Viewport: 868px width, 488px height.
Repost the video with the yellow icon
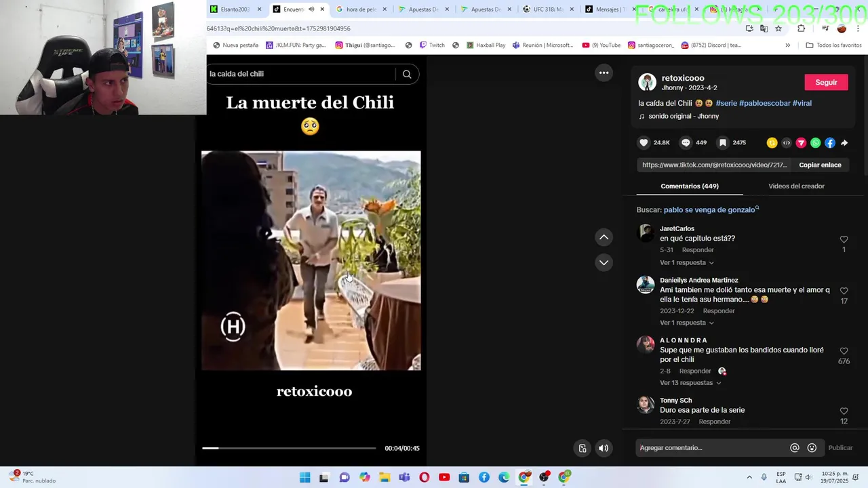[772, 142]
